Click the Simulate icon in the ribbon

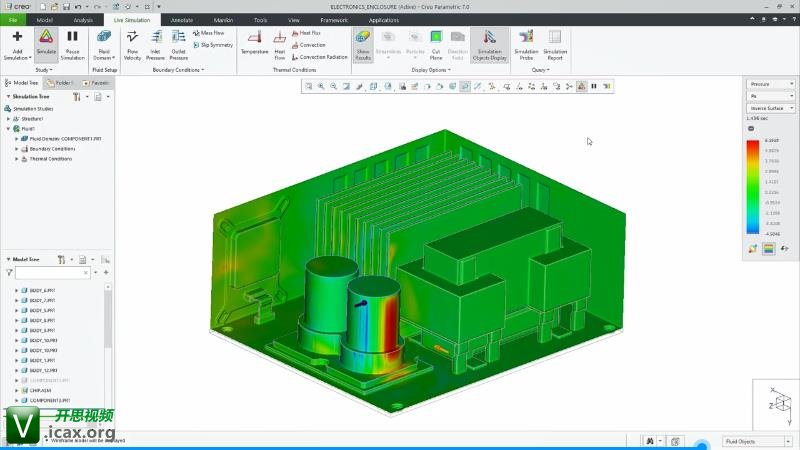[46, 44]
